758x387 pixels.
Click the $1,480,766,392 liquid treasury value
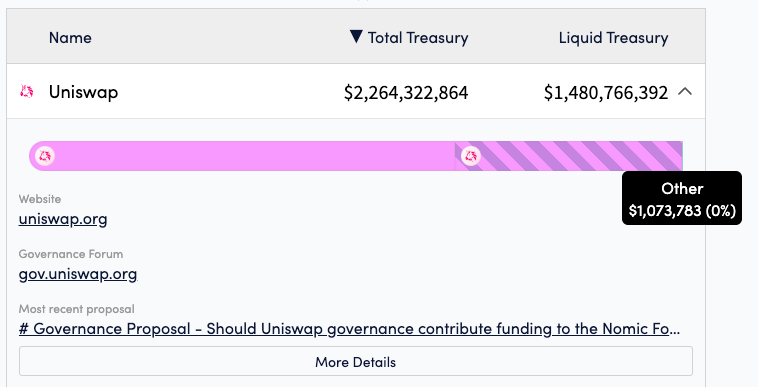click(x=606, y=92)
